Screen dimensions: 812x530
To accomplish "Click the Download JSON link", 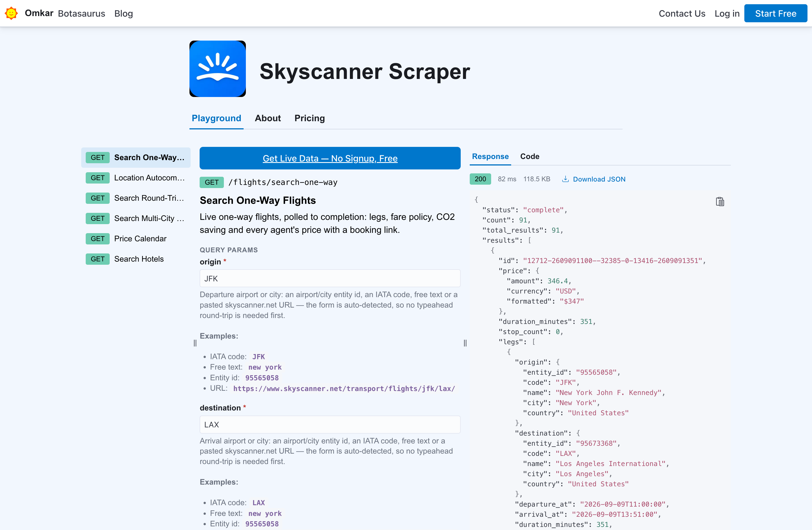I will coord(599,179).
